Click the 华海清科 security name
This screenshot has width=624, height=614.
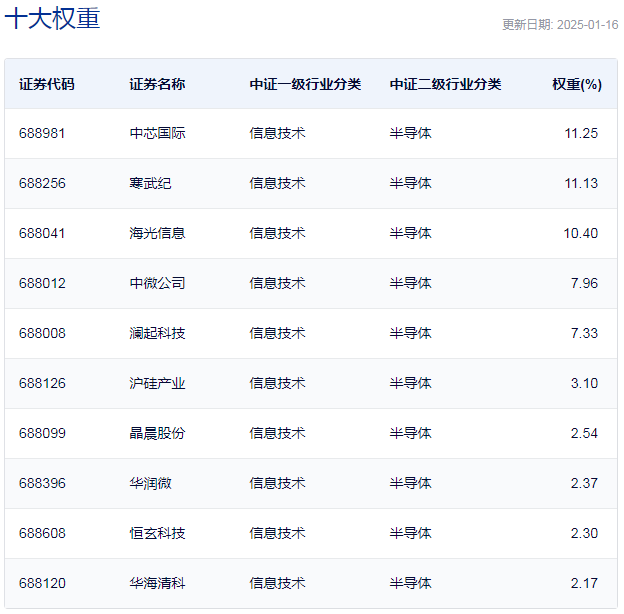click(x=157, y=583)
